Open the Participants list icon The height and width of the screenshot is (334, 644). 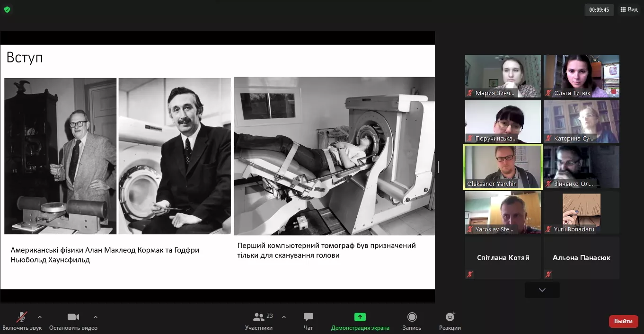[x=259, y=317]
